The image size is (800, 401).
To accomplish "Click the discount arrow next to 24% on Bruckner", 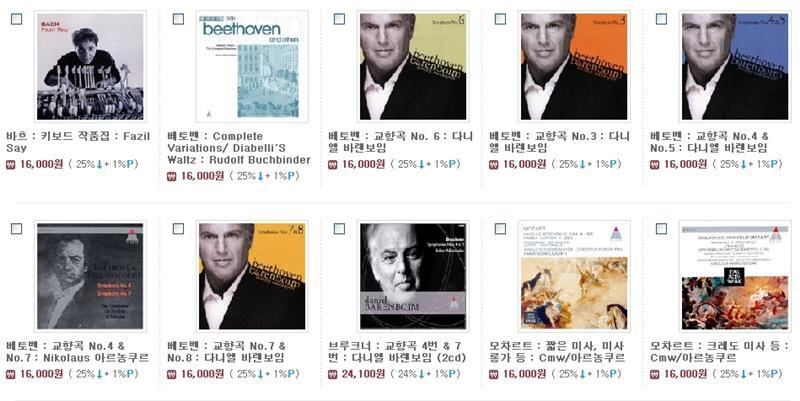I will [421, 374].
